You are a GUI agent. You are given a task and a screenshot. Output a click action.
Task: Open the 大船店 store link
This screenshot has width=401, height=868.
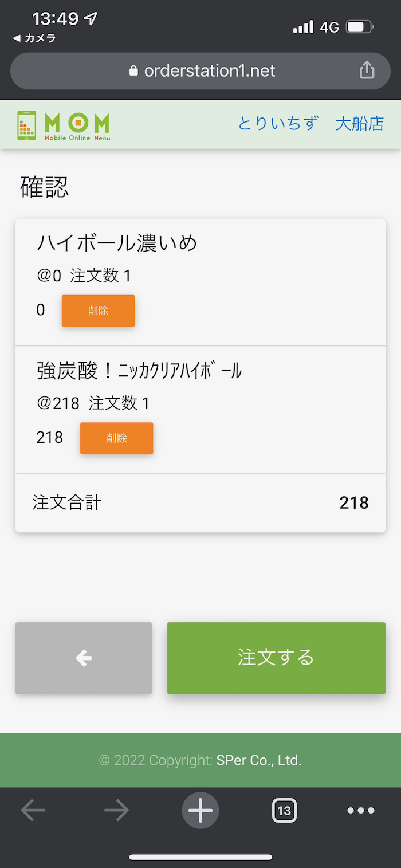point(359,123)
